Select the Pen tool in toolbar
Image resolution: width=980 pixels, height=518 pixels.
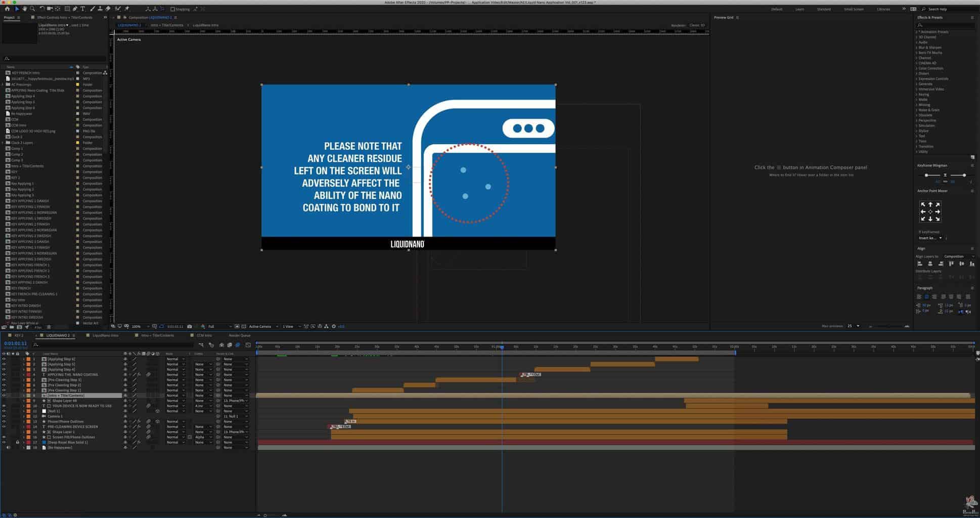point(75,9)
